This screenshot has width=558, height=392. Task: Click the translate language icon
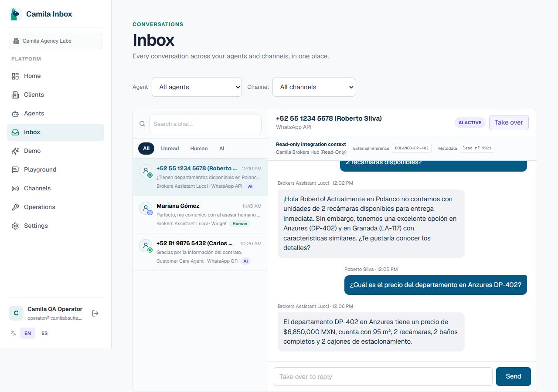(14, 333)
